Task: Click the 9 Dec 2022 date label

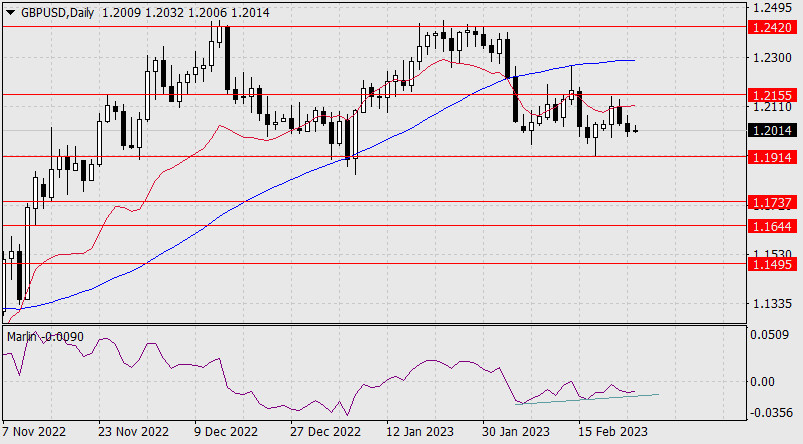Action: [x=226, y=432]
